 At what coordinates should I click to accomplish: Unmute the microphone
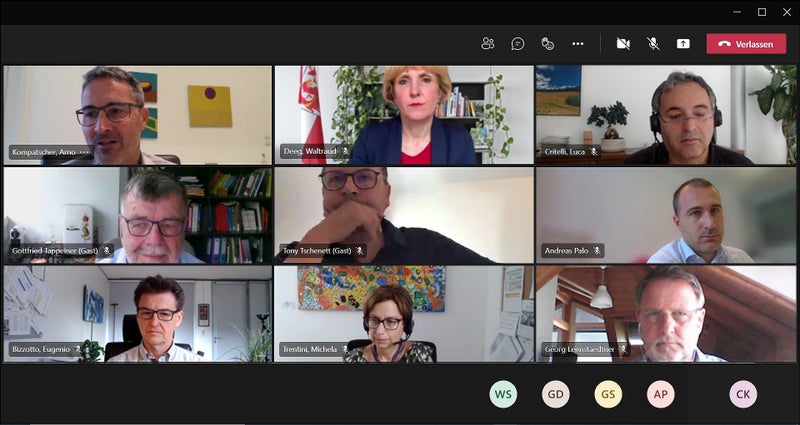(x=653, y=44)
